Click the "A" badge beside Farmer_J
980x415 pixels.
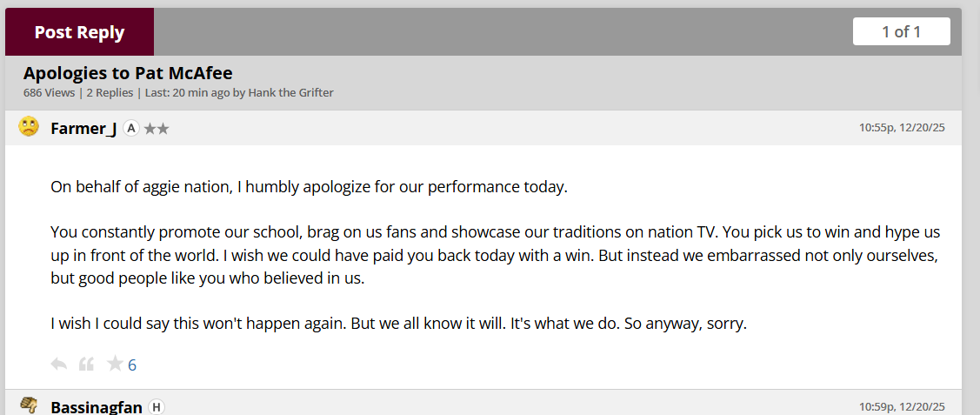(131, 129)
